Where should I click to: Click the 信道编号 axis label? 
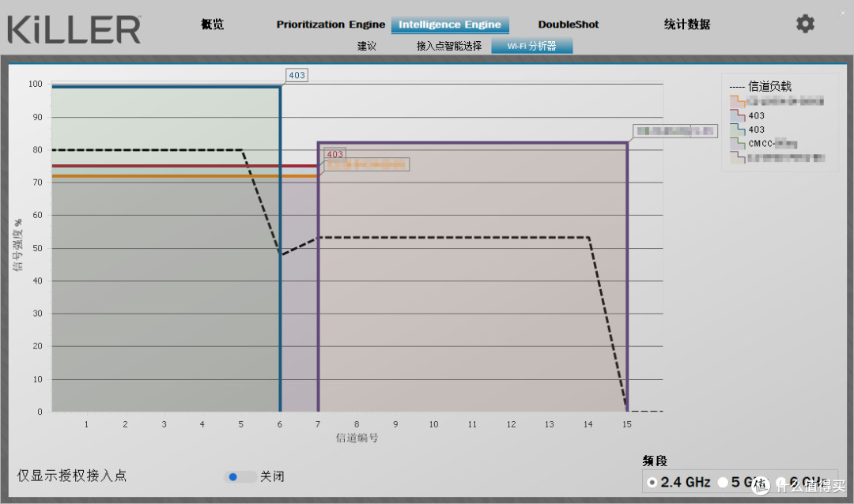pos(357,438)
